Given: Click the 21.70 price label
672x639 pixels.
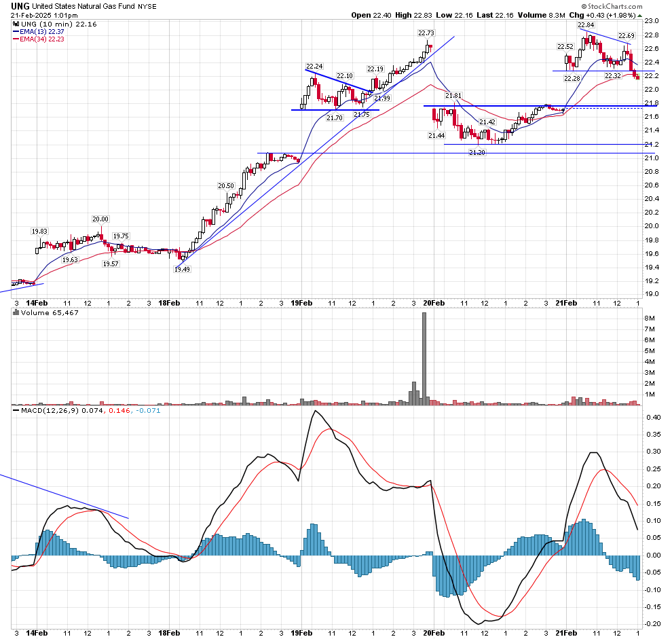Looking at the screenshot, I should (334, 117).
